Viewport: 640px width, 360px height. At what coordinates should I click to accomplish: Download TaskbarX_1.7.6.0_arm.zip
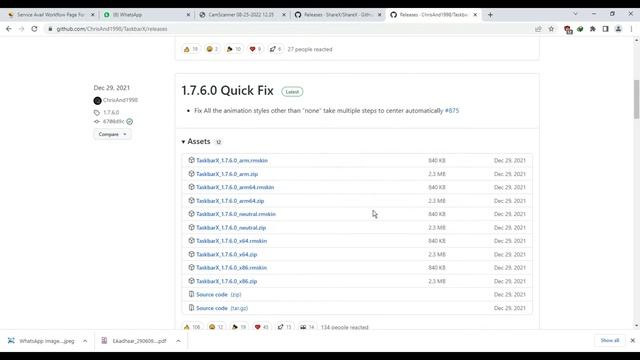(x=227, y=174)
